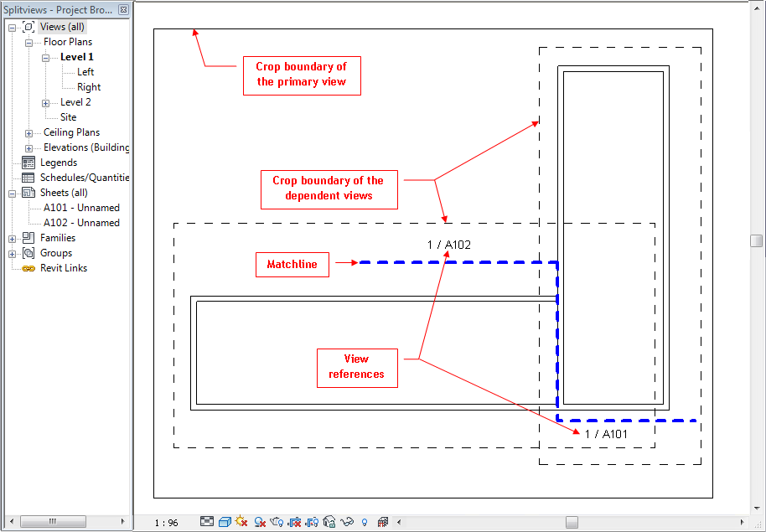Click Project Browser scroll right arrow

122,522
